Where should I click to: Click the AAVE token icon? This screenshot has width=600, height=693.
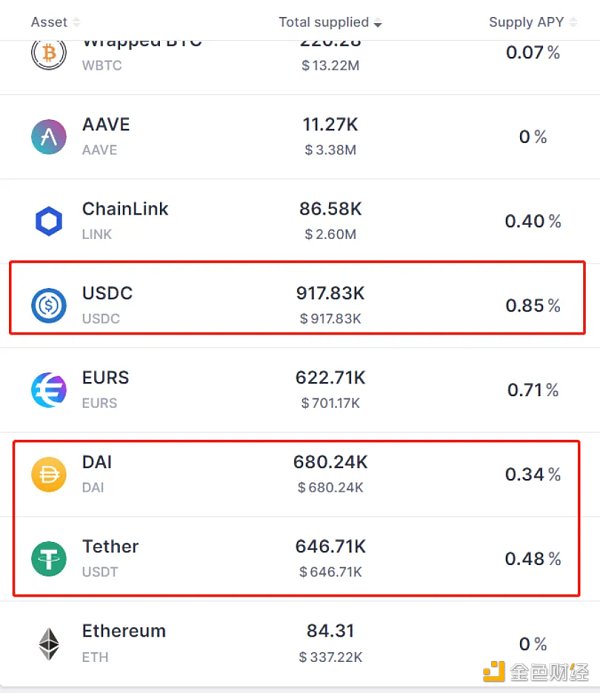tap(49, 137)
